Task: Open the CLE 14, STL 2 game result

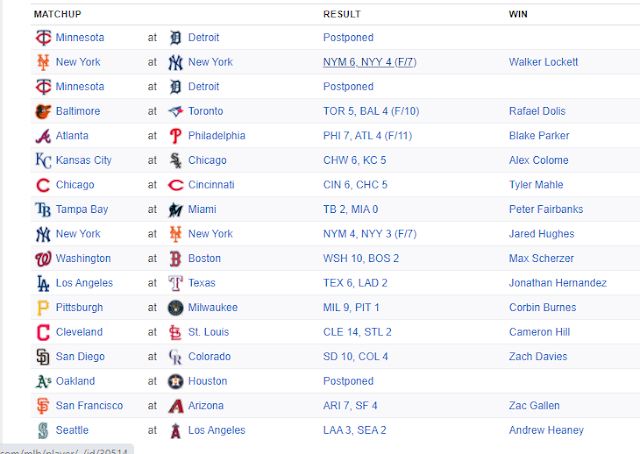Action: tap(357, 332)
